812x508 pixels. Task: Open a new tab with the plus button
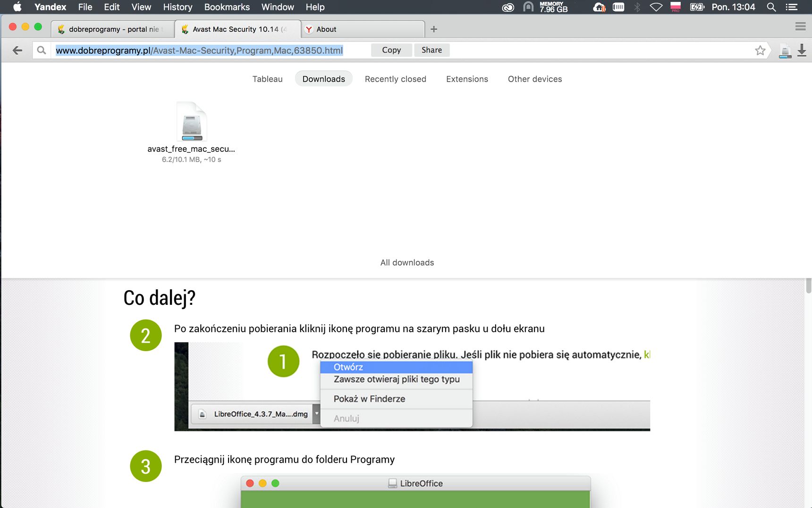(x=434, y=29)
